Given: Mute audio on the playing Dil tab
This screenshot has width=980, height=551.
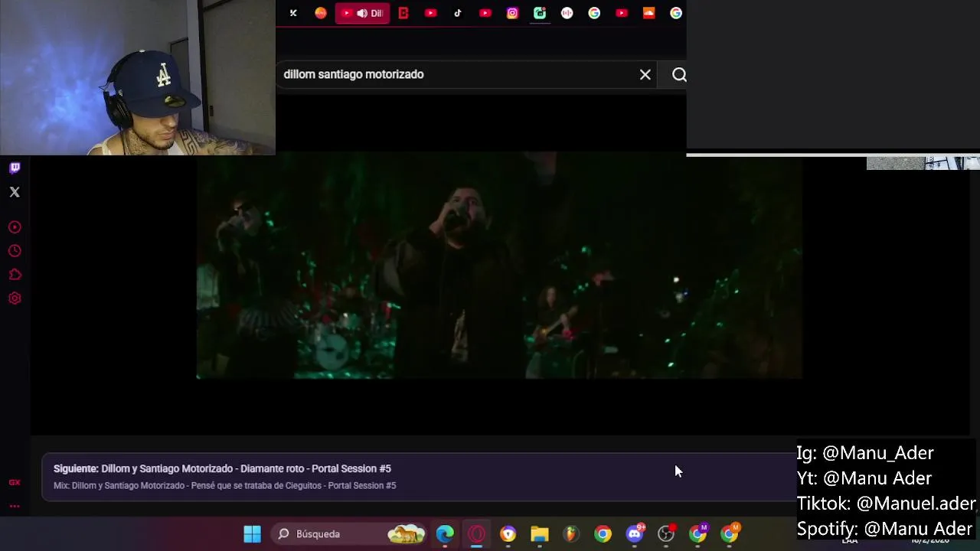Looking at the screenshot, I should point(361,13).
